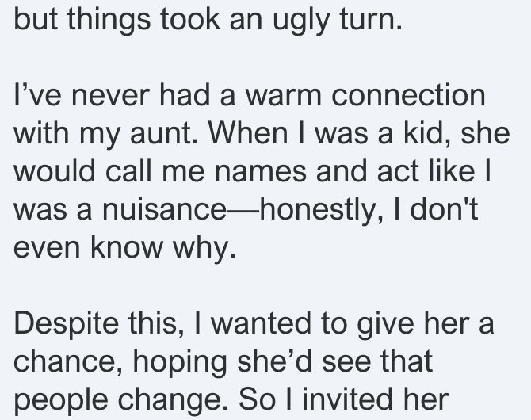Click the word 'names' in the paragraph

[260, 172]
